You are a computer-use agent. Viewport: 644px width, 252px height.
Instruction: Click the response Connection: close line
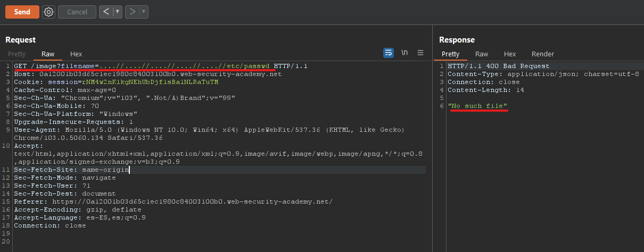click(484, 82)
